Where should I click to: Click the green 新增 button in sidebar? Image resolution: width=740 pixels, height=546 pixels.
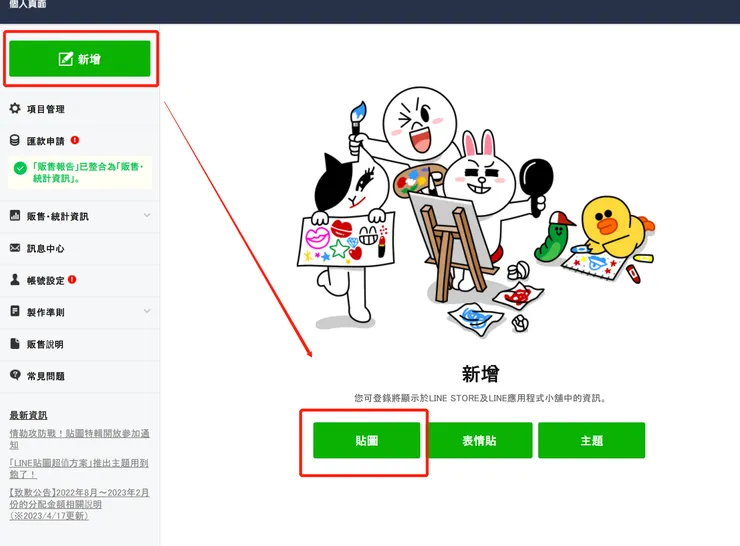(80, 59)
